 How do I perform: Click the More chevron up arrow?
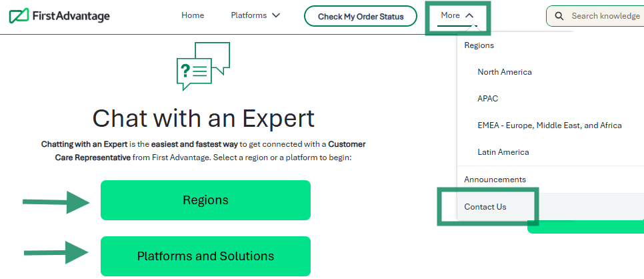[469, 15]
